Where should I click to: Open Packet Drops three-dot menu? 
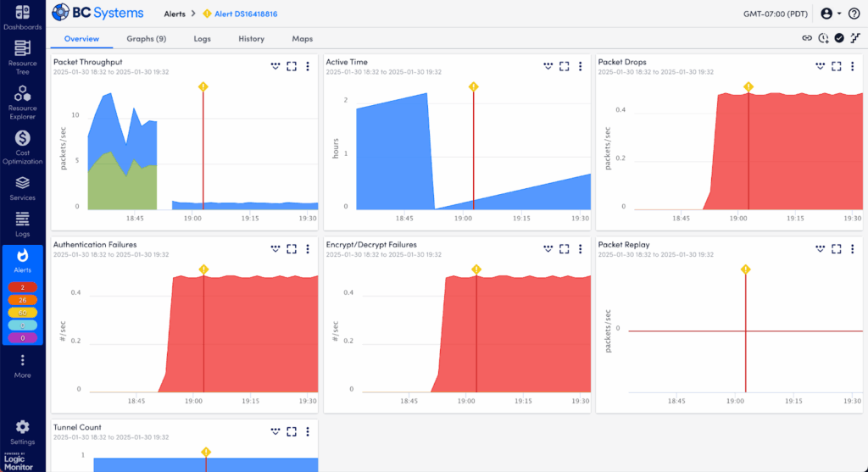(853, 66)
